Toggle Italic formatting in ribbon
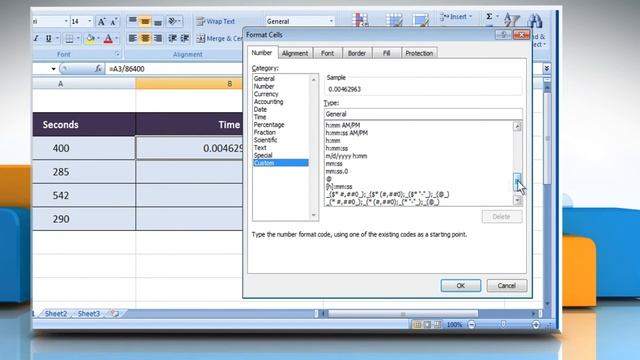 [36, 38]
